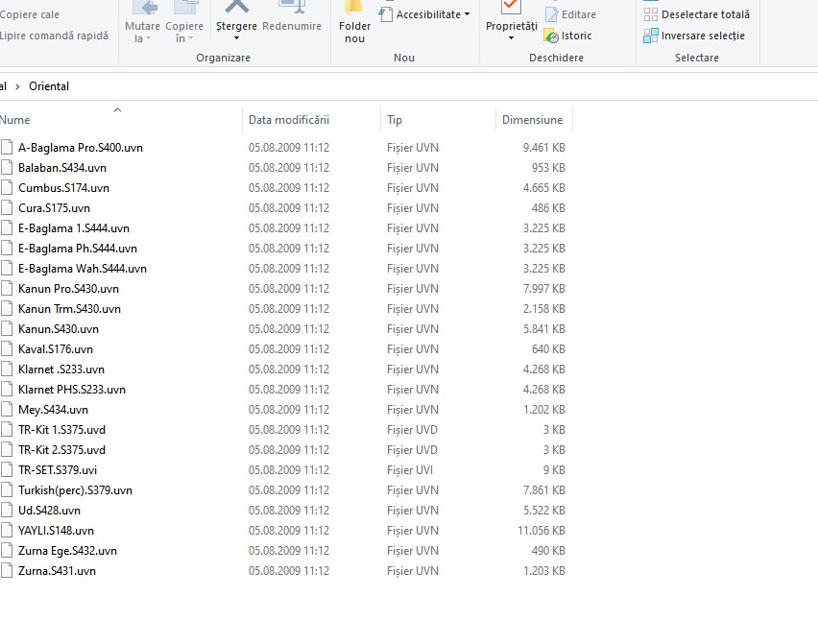Click file icon of Kanun Pro.S430.uvn
Viewport: 818px width, 644px height.
point(7,289)
